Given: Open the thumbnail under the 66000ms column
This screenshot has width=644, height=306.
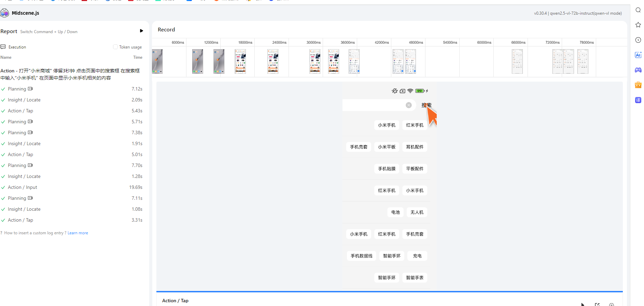Looking at the screenshot, I should pos(517,61).
